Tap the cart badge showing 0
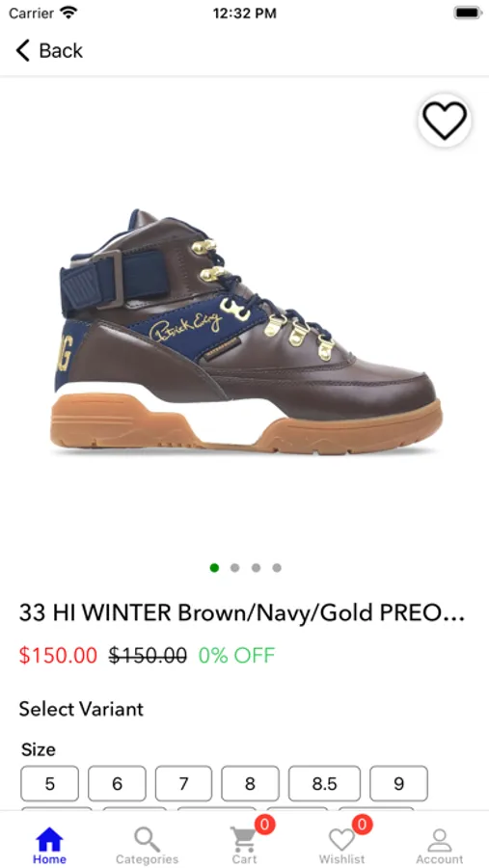 pos(264,825)
